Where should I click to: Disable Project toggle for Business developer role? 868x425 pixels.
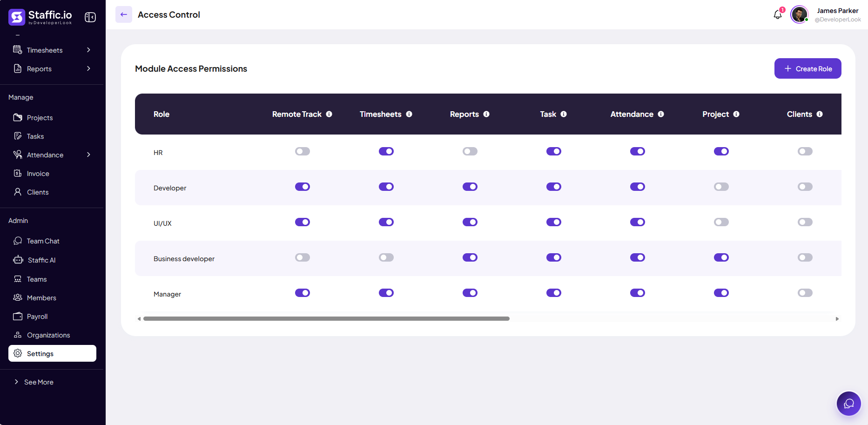tap(721, 257)
